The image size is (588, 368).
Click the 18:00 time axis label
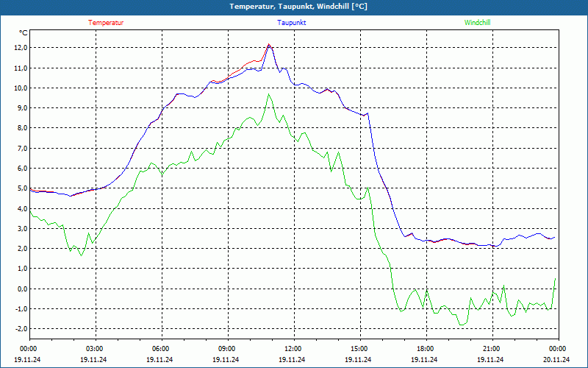point(425,349)
